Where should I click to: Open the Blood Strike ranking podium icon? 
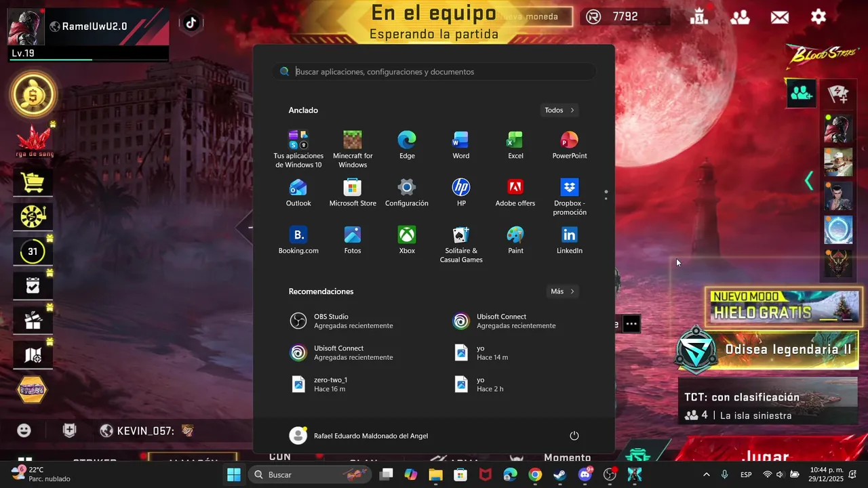(699, 17)
